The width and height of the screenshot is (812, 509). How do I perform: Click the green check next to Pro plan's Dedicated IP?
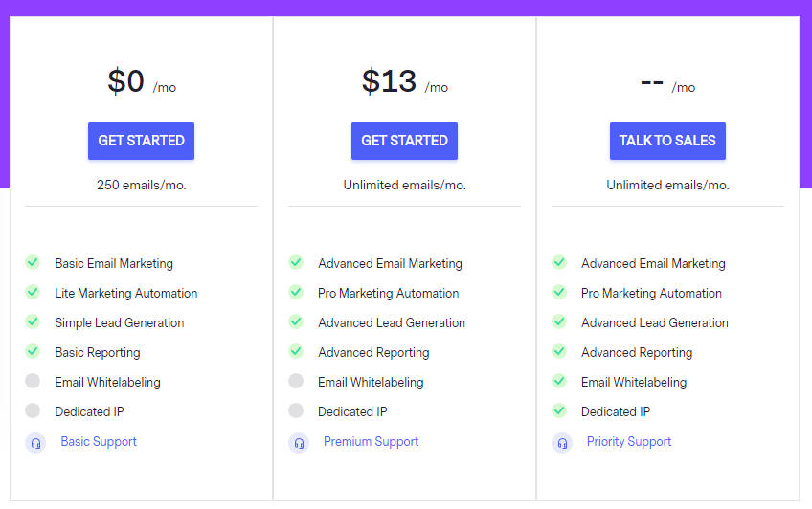point(559,410)
